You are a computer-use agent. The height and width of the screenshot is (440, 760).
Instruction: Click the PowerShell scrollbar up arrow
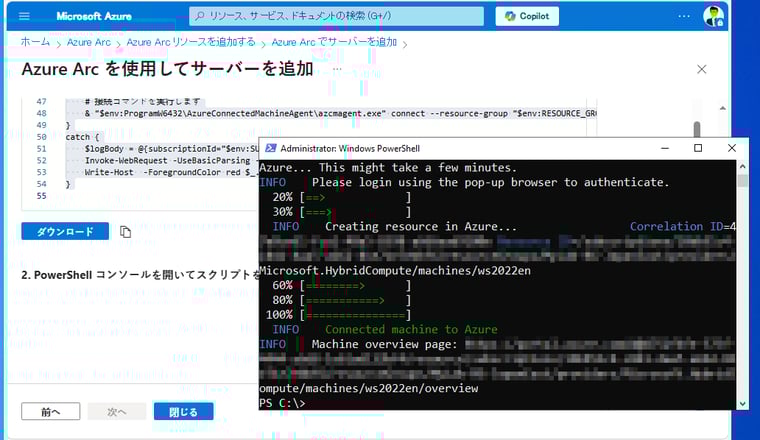coord(742,166)
